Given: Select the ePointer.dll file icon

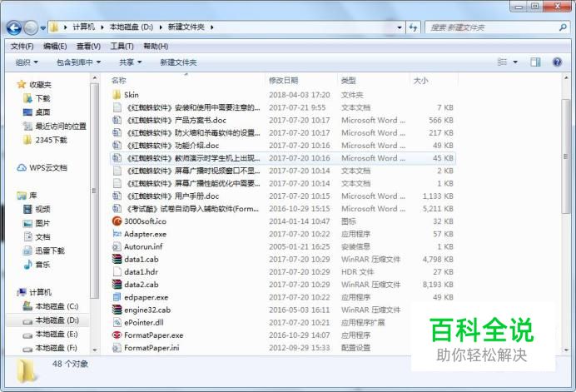Looking at the screenshot, I should click(117, 323).
